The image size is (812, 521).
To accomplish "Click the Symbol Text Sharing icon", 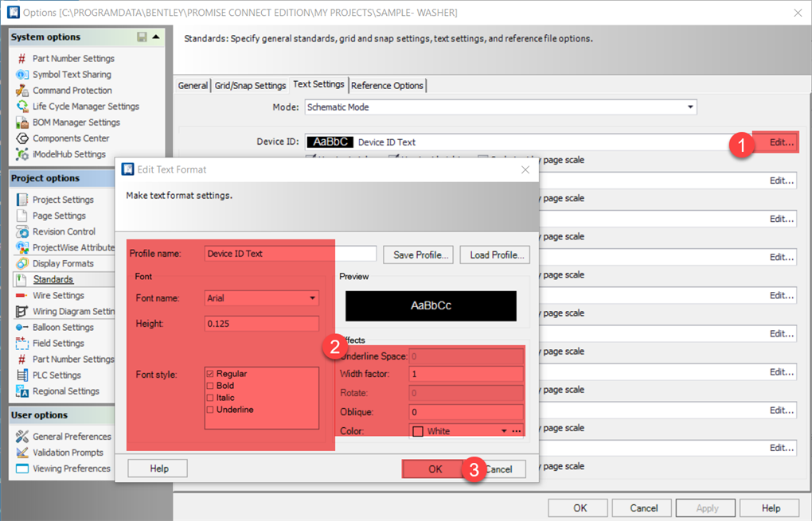I will pos(21,75).
